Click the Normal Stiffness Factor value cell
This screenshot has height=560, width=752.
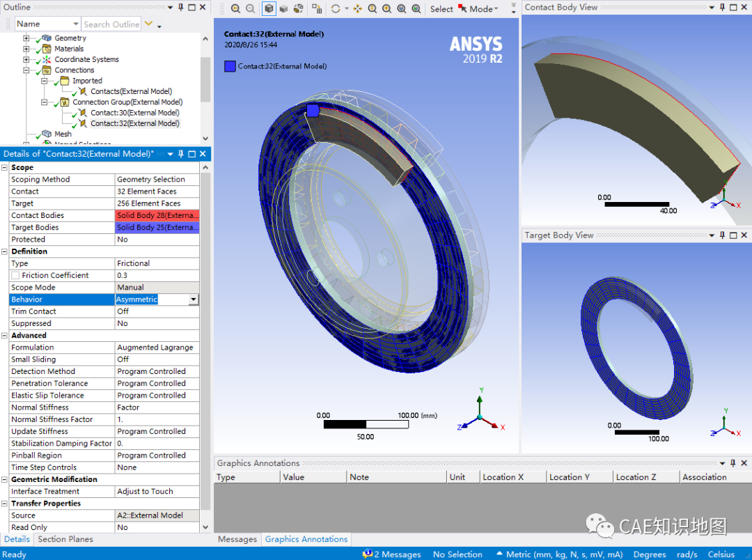coord(157,419)
